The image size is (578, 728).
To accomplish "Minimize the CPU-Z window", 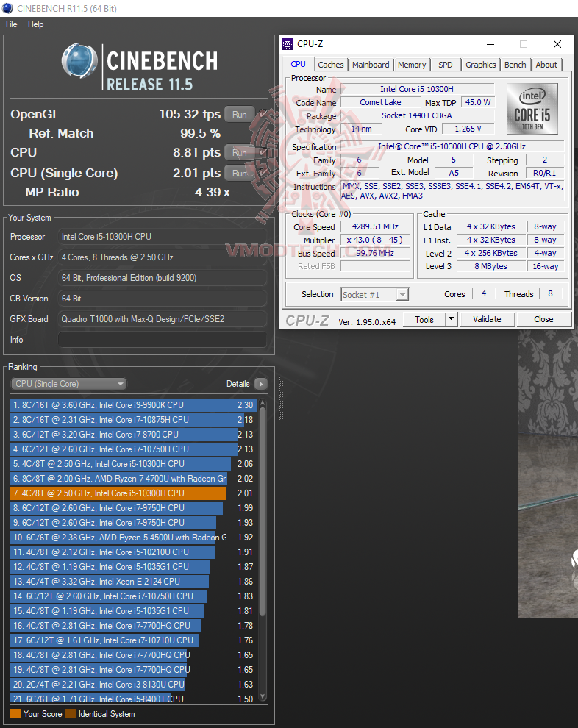I will click(x=490, y=44).
